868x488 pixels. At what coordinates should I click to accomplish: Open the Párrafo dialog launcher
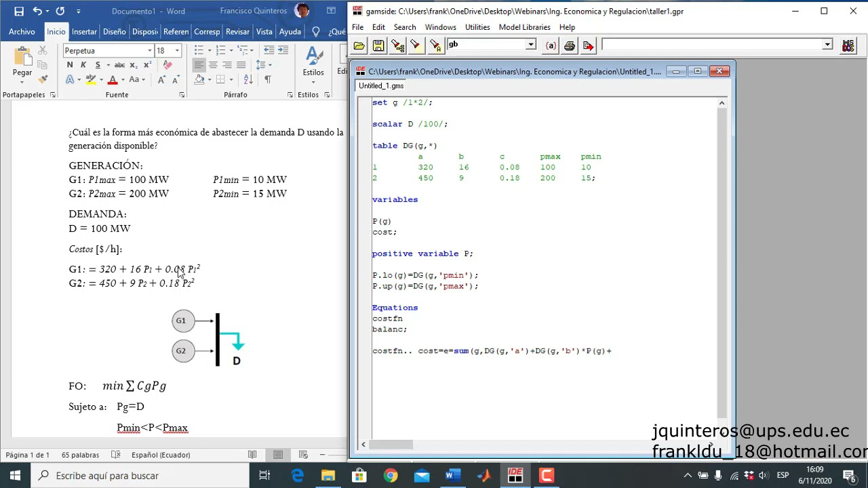pyautogui.click(x=290, y=95)
